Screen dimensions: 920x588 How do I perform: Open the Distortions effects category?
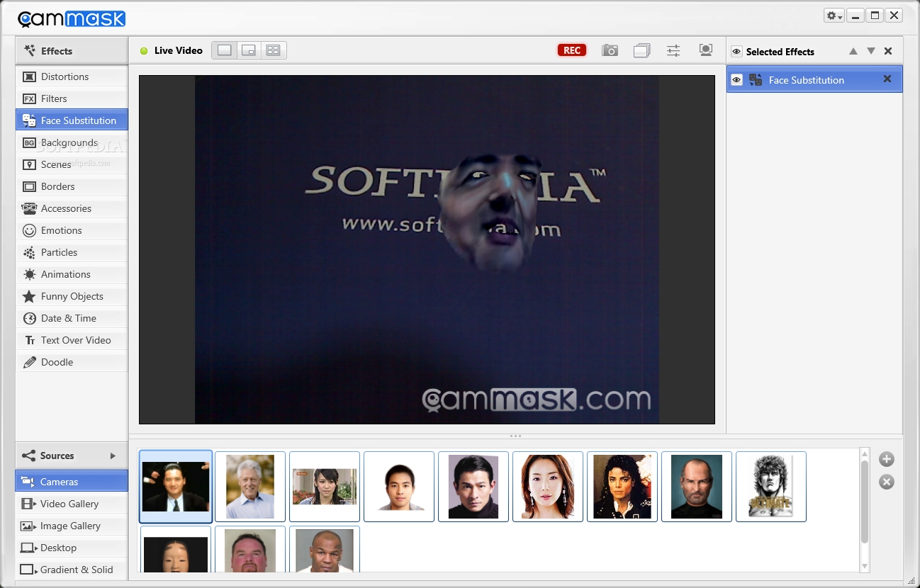click(72, 77)
